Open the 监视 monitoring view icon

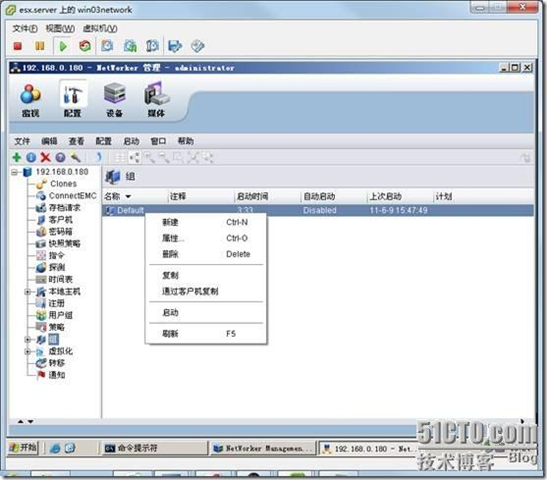click(30, 99)
